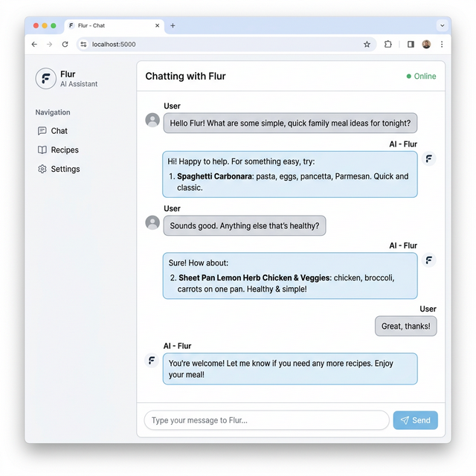Click the 'Great, thanks!' message bubble
The height and width of the screenshot is (476, 476).
406,326
